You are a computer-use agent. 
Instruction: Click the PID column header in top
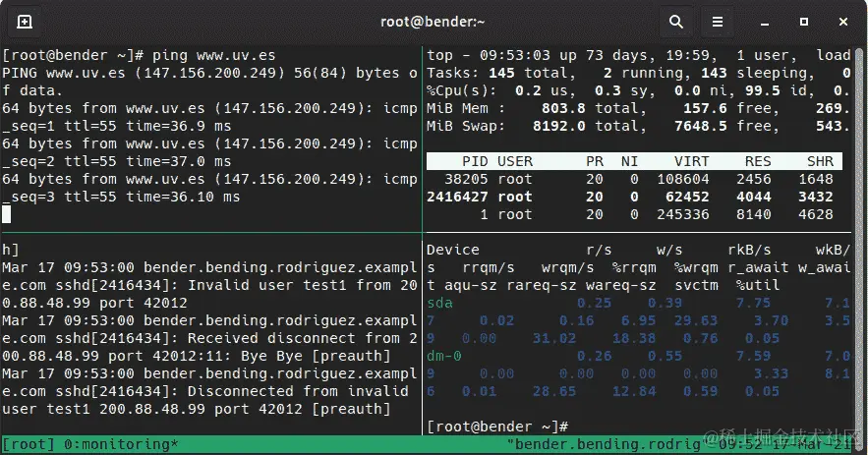(475, 161)
